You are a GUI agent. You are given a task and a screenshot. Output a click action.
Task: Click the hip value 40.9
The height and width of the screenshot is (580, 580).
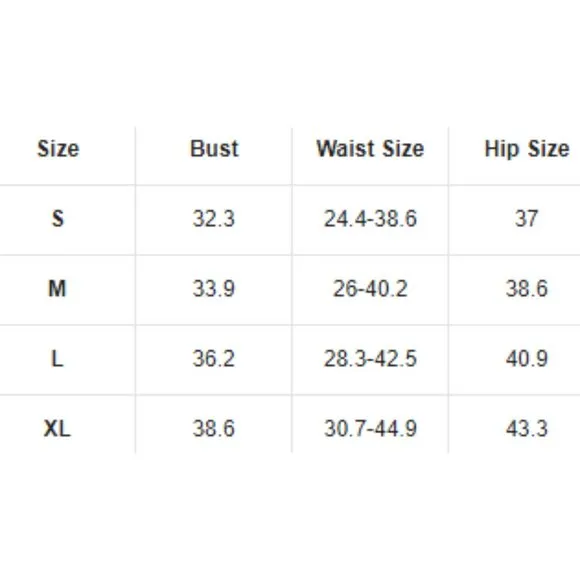click(527, 359)
